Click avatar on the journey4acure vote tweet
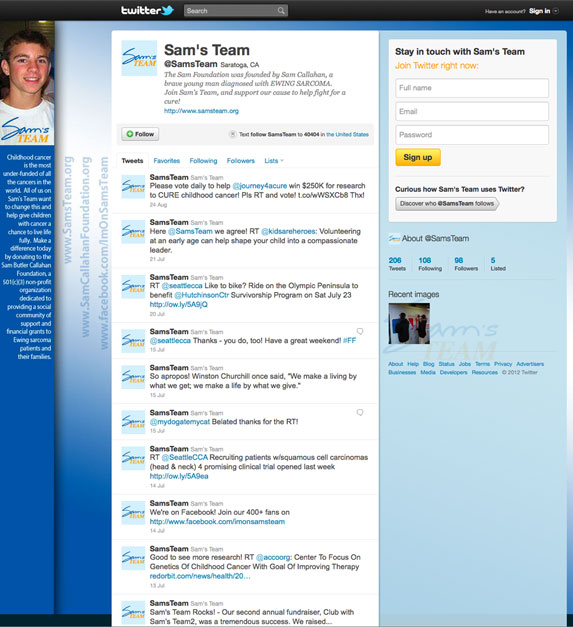Screen dimensions: 573x627 pos(133,187)
